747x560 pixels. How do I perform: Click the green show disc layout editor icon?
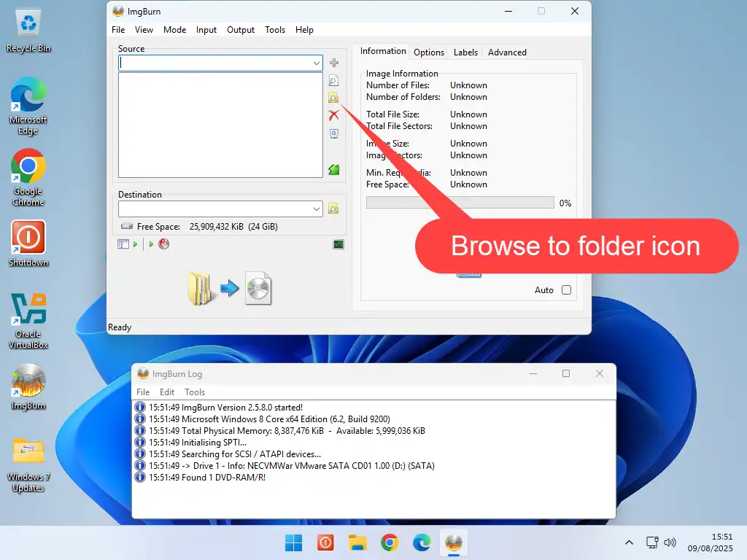point(333,170)
